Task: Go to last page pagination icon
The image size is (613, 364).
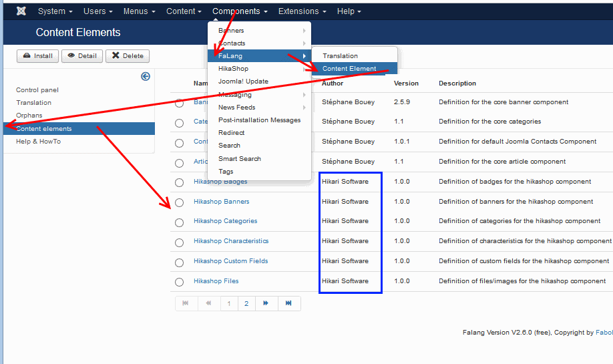Action: tap(288, 303)
